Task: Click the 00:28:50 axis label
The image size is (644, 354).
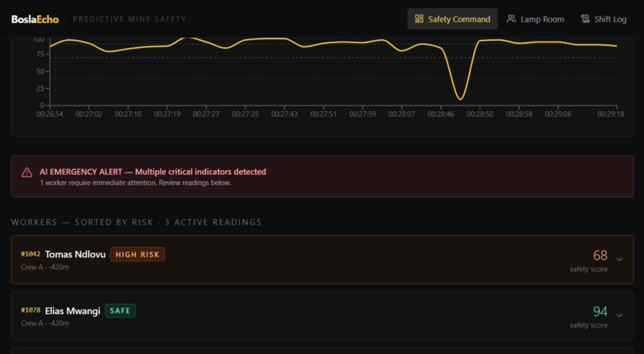Action: coord(479,114)
